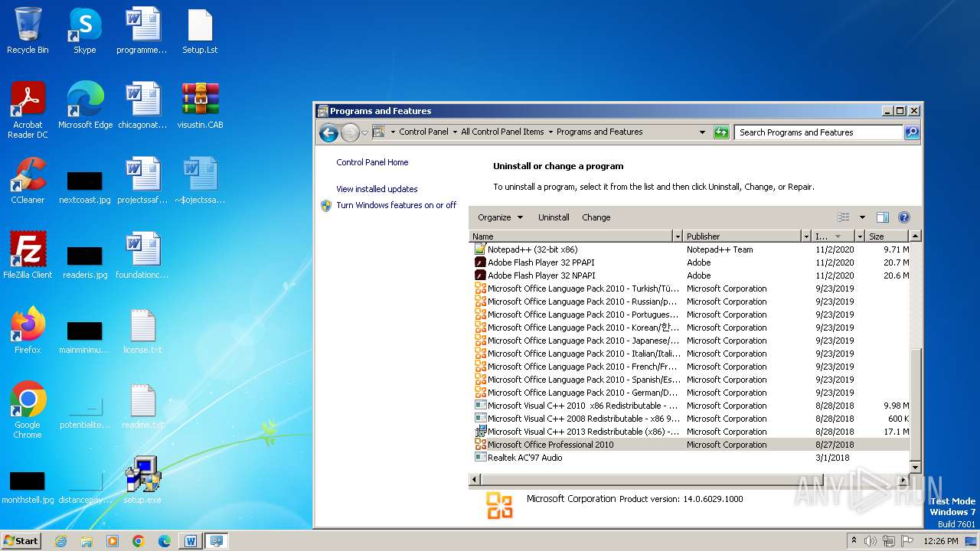This screenshot has height=551, width=980.
Task: Click View installed updates link
Action: click(x=377, y=189)
